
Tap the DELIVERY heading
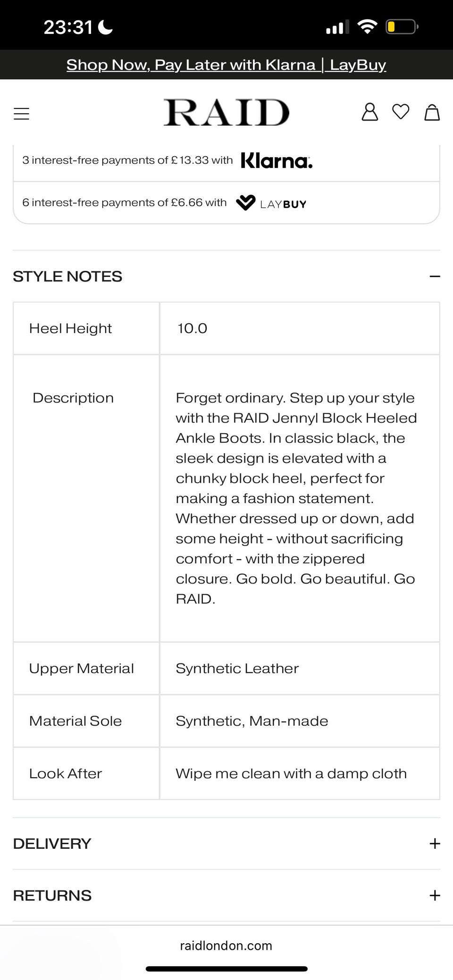pos(52,844)
